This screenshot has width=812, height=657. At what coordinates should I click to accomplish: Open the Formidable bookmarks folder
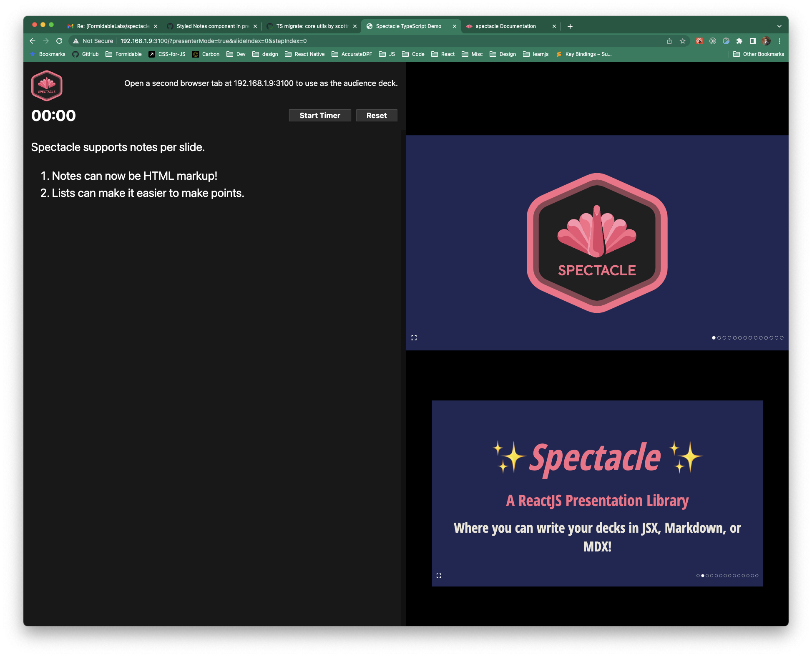click(124, 54)
